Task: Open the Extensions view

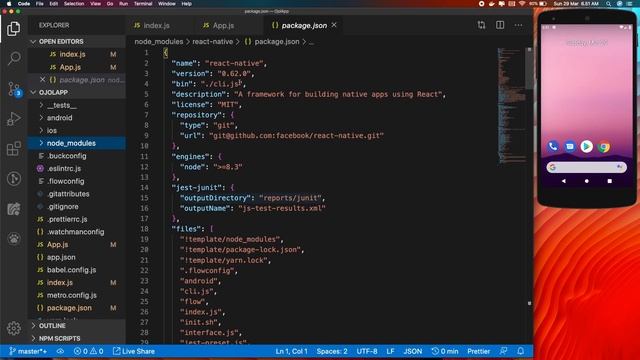Action: pyautogui.click(x=13, y=149)
